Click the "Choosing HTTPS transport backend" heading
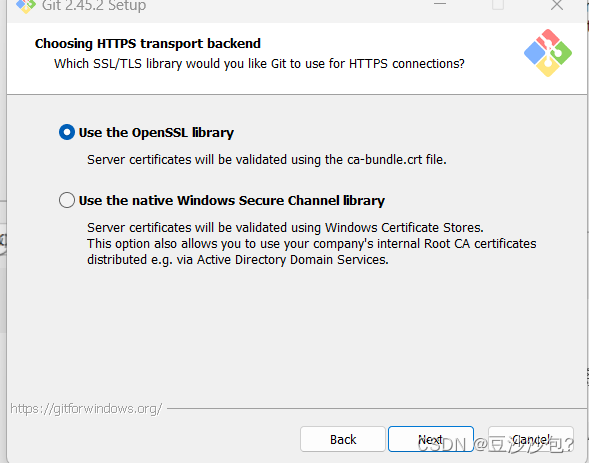This screenshot has width=589, height=463. 148,44
